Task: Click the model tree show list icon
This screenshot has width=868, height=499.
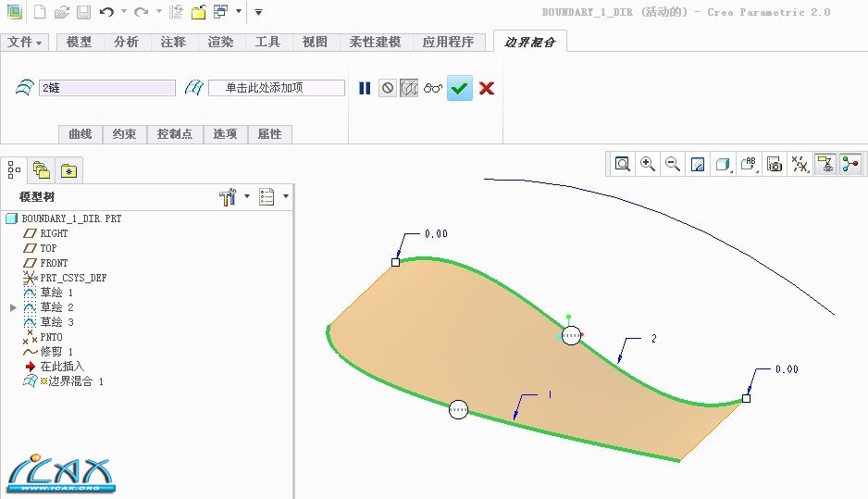Action: [267, 196]
